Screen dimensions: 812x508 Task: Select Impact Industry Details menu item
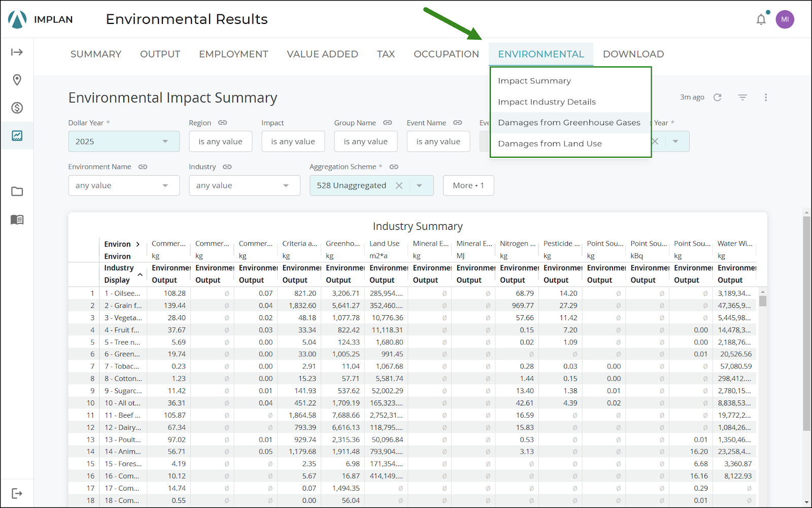point(570,102)
